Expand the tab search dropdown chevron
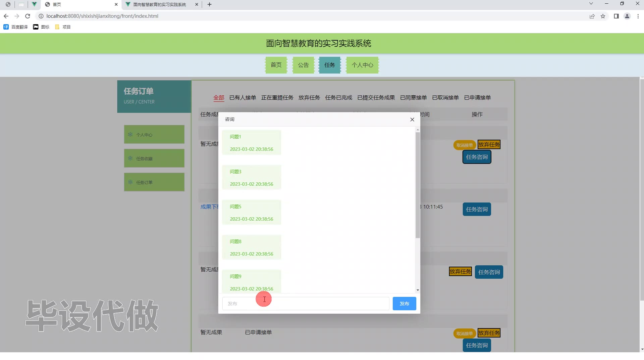The image size is (644, 360). (x=591, y=4)
